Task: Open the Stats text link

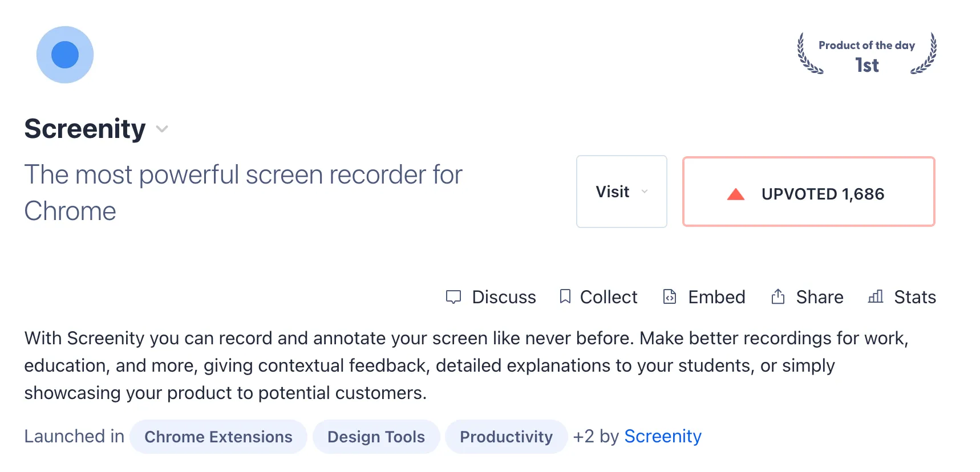Action: coord(914,297)
